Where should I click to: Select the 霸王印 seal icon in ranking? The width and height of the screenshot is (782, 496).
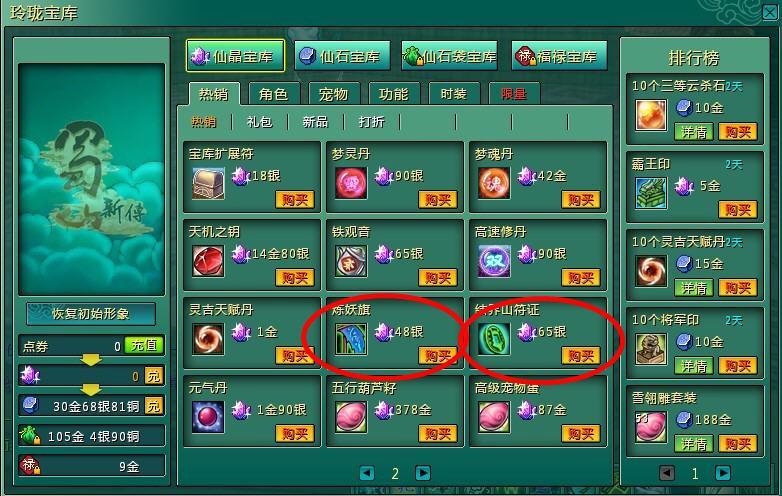pyautogui.click(x=651, y=193)
